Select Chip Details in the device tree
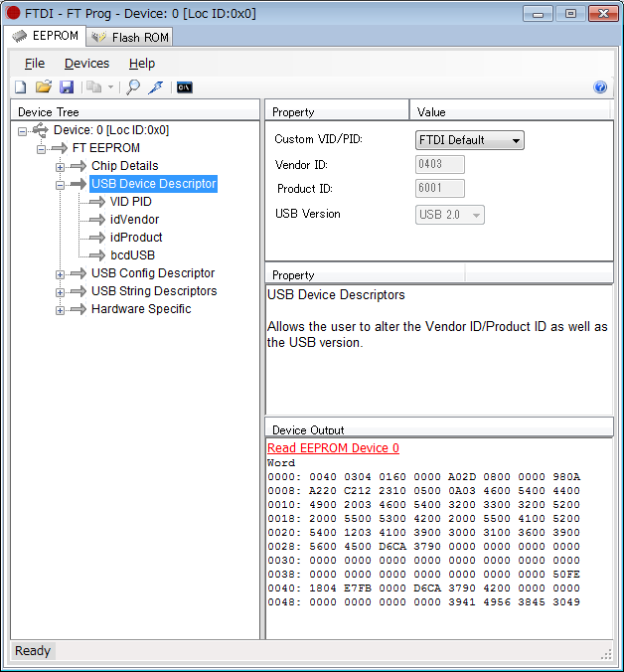Screen dimensions: 624x672 [124, 166]
